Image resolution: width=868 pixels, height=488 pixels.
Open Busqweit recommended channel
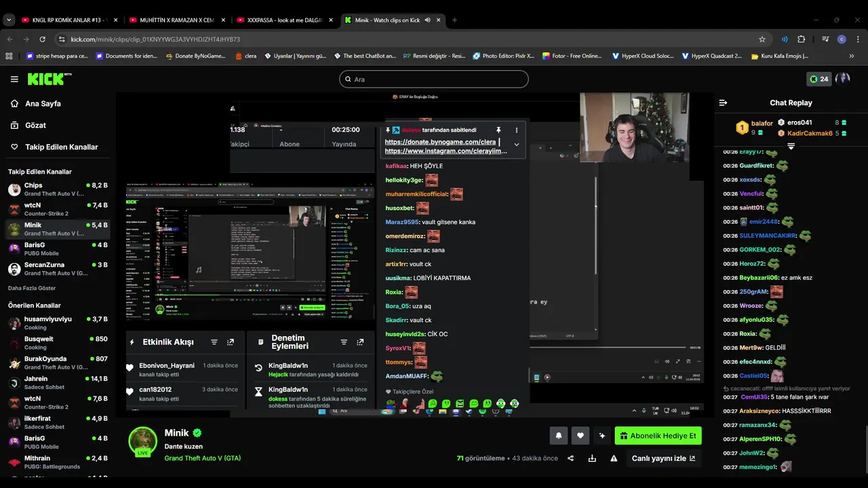coord(58,342)
